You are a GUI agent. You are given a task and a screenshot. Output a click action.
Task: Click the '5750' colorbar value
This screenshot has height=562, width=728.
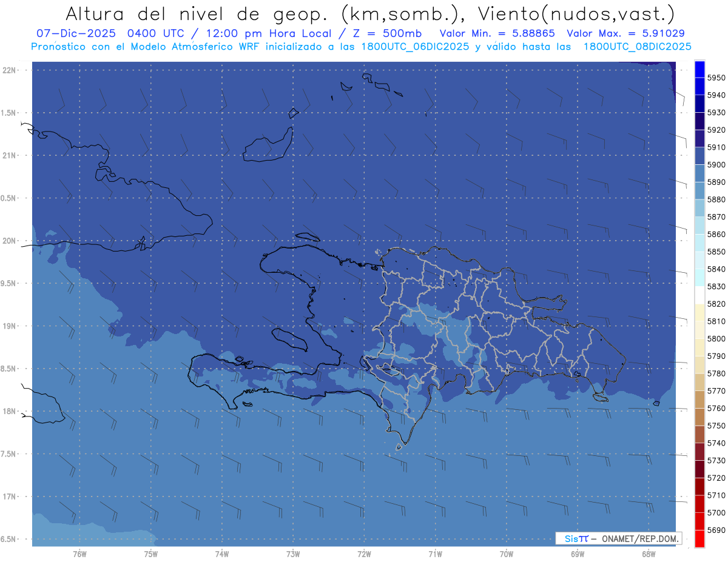coord(716,426)
